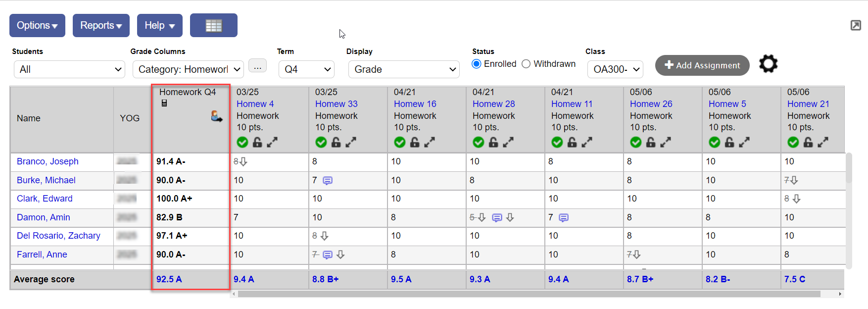Open the gradebook settings gear
868x309 pixels.
pyautogui.click(x=768, y=64)
